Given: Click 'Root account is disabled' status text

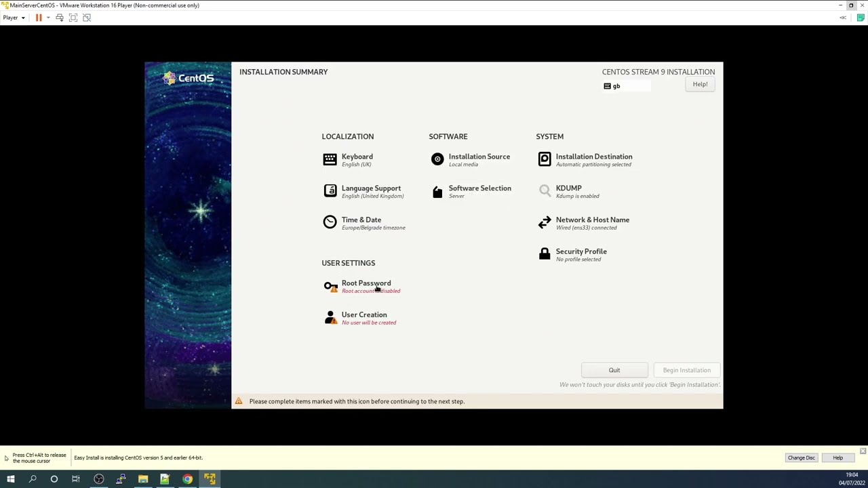Looking at the screenshot, I should (x=371, y=291).
